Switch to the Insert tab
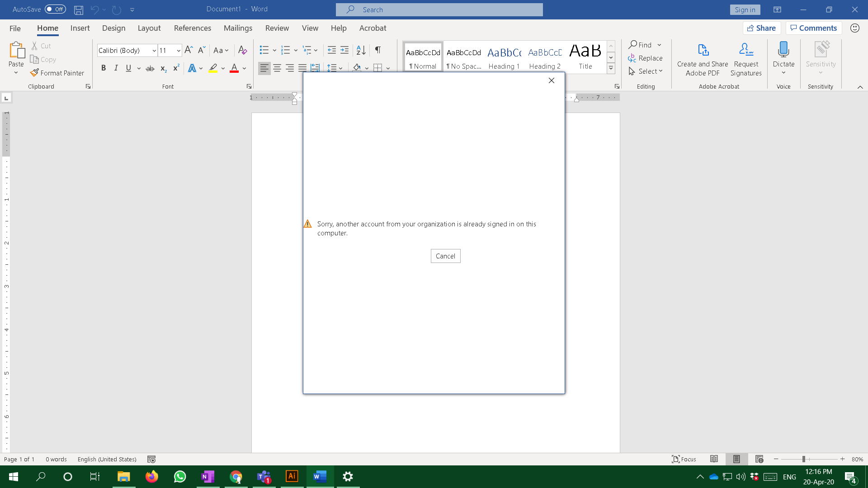 (80, 28)
